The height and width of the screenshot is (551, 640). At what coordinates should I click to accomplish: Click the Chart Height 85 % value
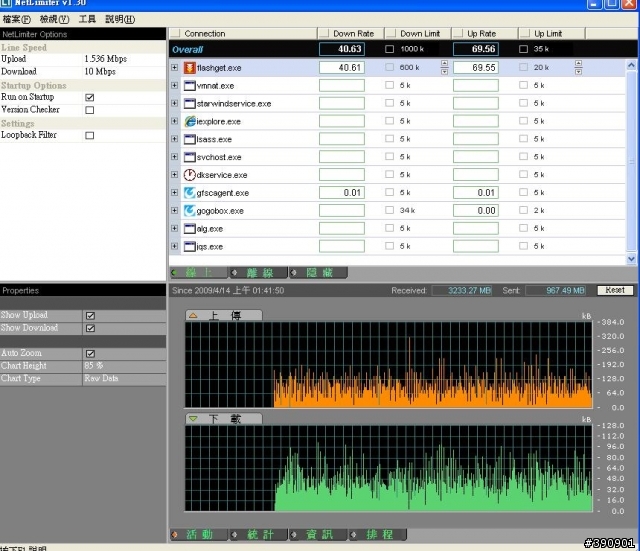tap(94, 366)
